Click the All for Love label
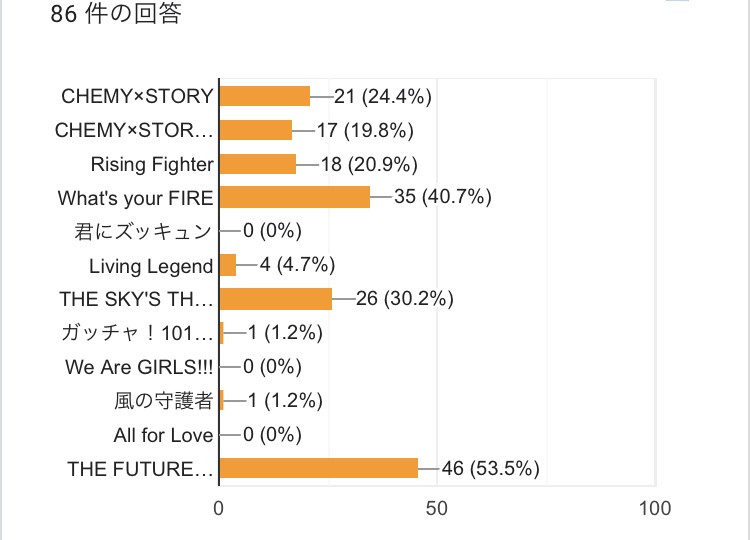The height and width of the screenshot is (540, 750). pos(163,435)
